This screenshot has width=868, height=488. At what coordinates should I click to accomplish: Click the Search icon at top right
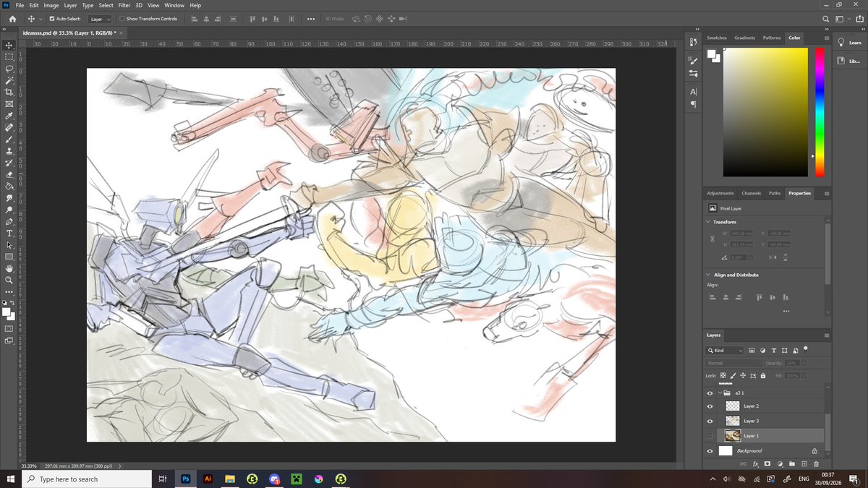[x=826, y=19]
